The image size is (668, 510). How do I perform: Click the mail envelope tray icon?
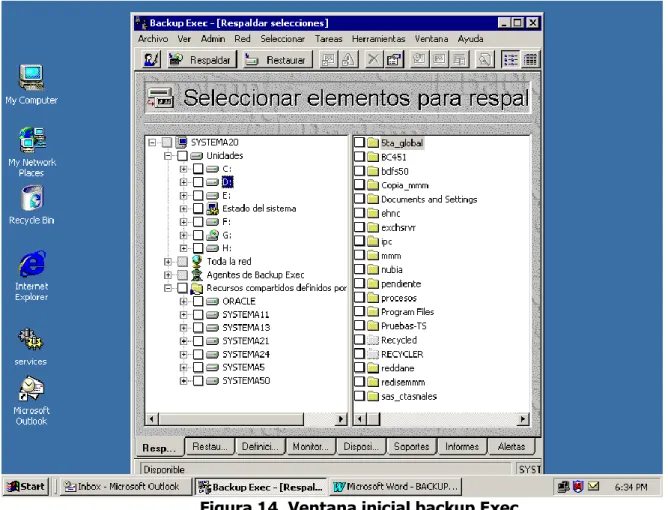[593, 486]
